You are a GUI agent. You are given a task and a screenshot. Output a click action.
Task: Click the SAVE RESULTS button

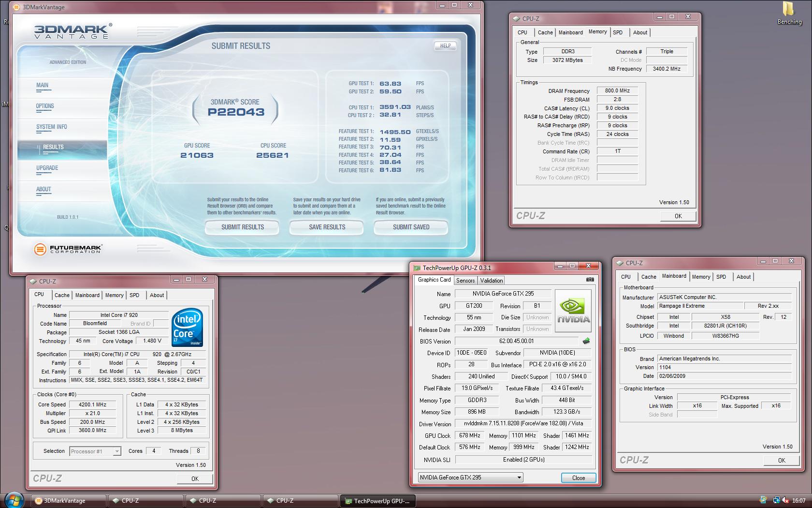327,227
